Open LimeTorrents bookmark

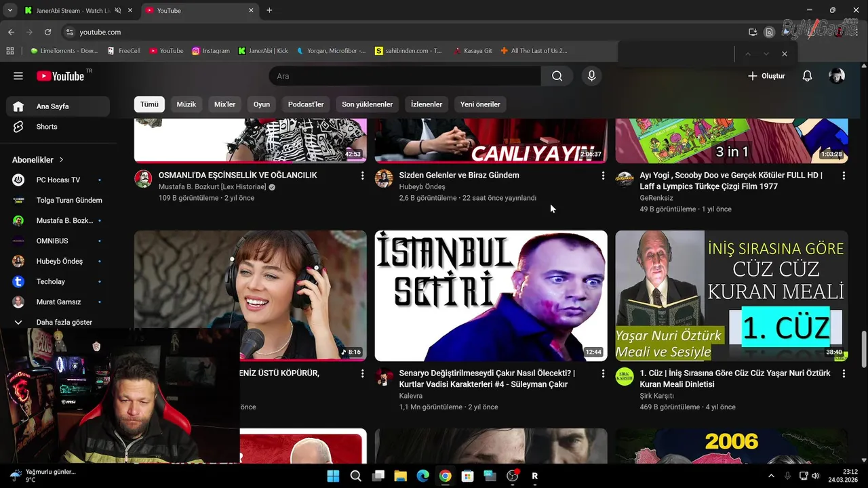(x=64, y=51)
